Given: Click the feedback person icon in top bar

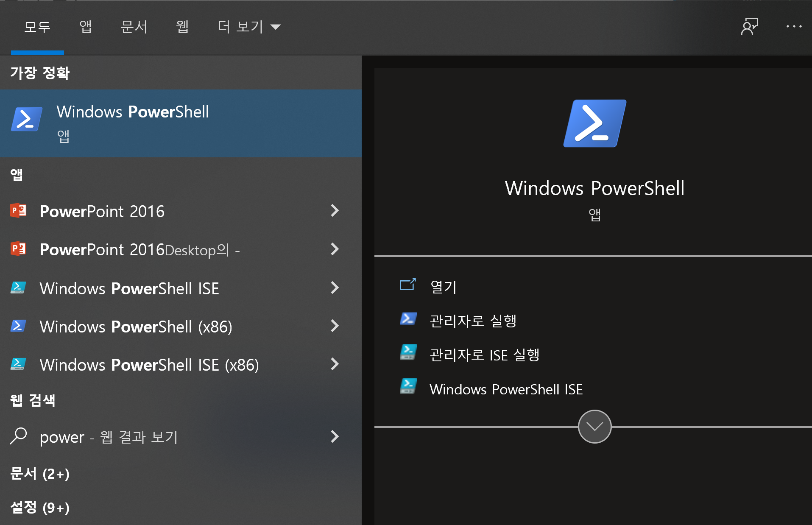Looking at the screenshot, I should point(749,26).
